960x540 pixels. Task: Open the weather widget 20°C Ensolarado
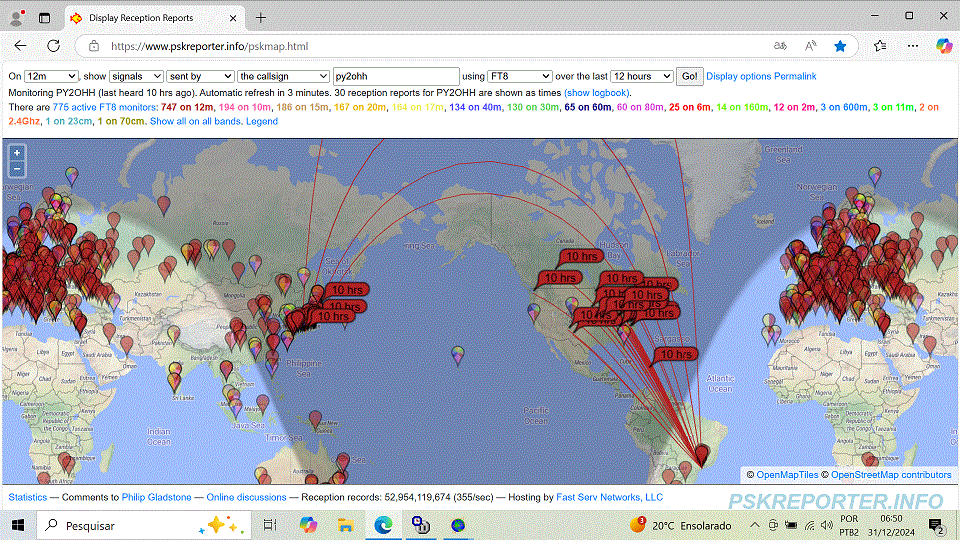(x=680, y=525)
